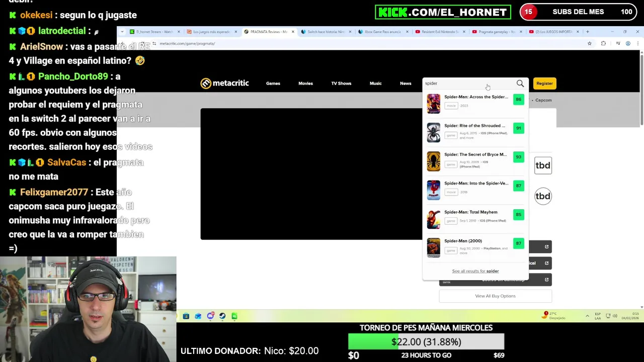
Task: Open the Games menu on Metacritic
Action: 273,83
